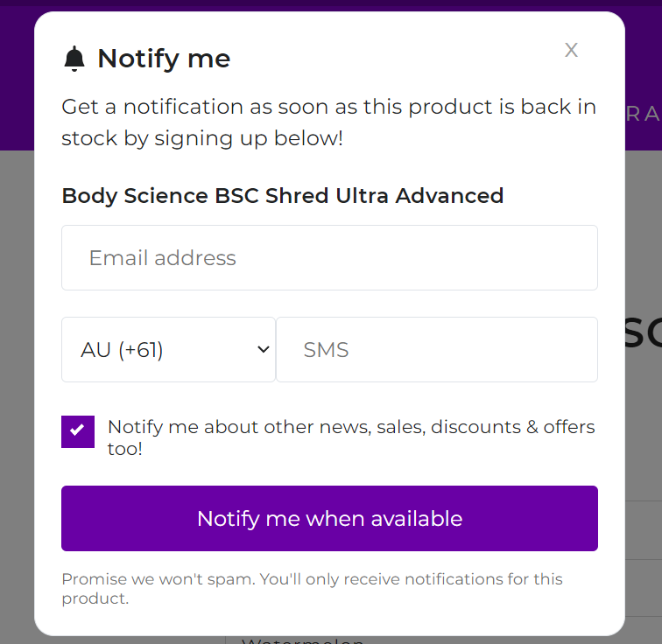Click the large cut-off 'SC' product heading
662x644 pixels.
click(643, 332)
